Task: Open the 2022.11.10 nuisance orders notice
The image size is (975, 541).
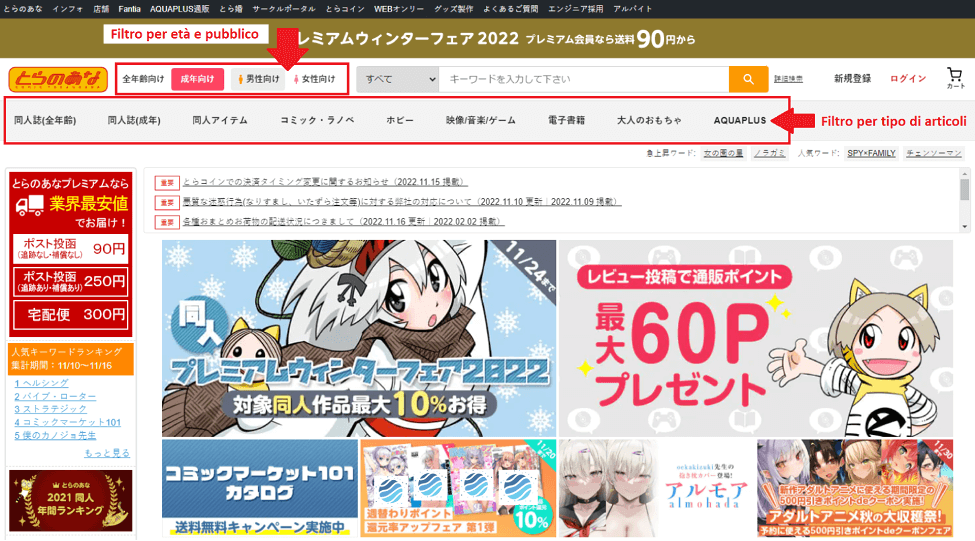Action: [x=402, y=201]
